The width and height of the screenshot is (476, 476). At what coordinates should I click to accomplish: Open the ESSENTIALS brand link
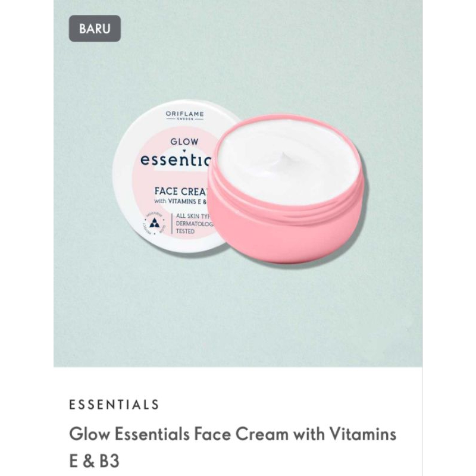(114, 405)
